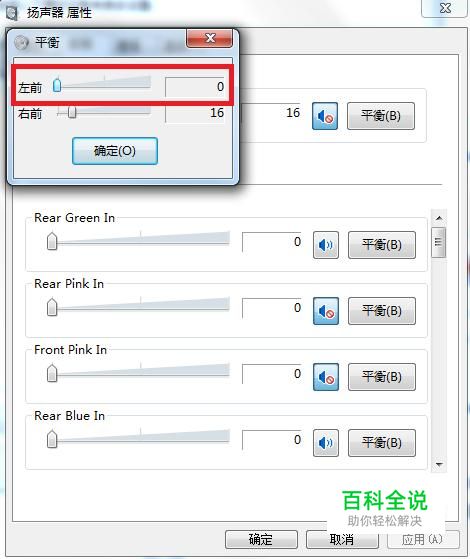Click the scrollbar up arrow
Image resolution: width=470 pixels, height=559 pixels.
tap(439, 217)
